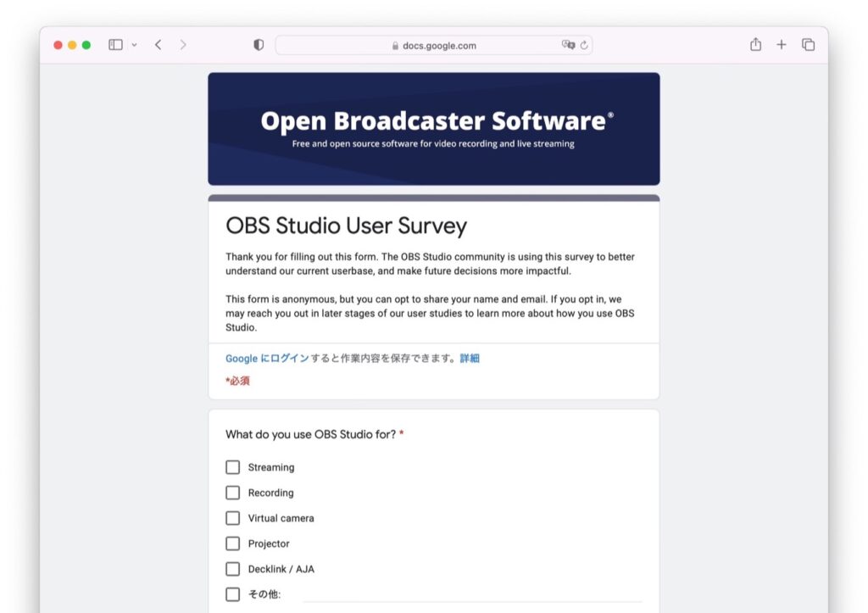Toggle the Safari sidebar
This screenshot has height=613, width=868.
tap(114, 44)
